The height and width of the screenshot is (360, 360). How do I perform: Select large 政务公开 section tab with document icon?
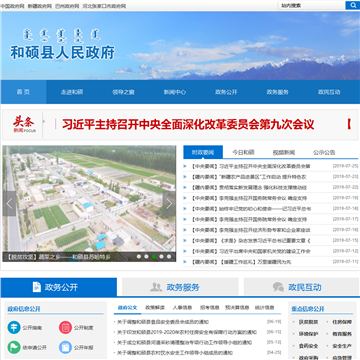(59, 287)
